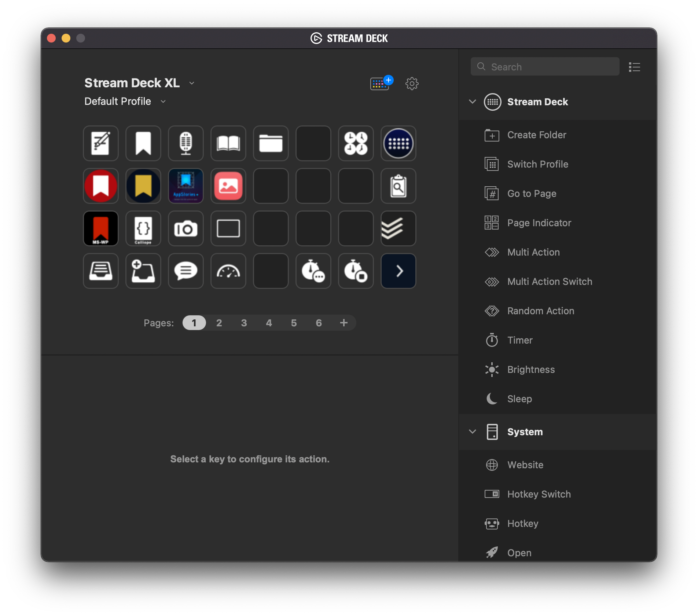Image resolution: width=698 pixels, height=616 pixels.
Task: Switch to page 6
Action: [319, 323]
